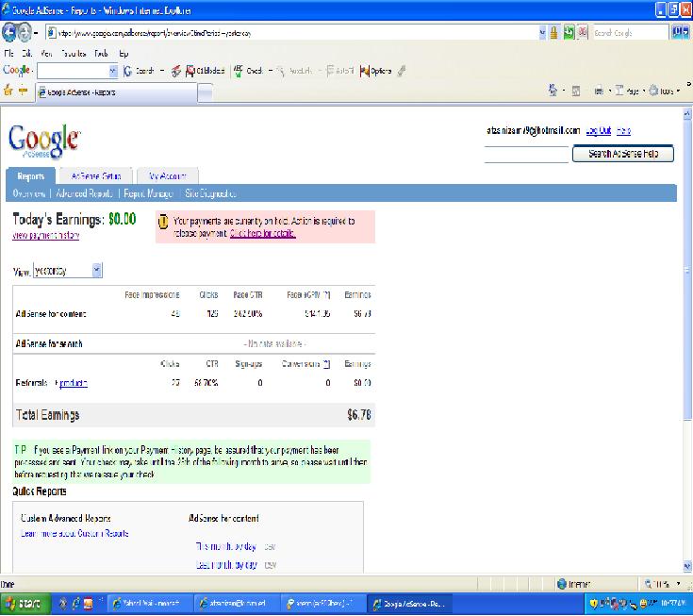Click Total Earnings value $6.78
The width and height of the screenshot is (693, 616).
pyautogui.click(x=359, y=415)
